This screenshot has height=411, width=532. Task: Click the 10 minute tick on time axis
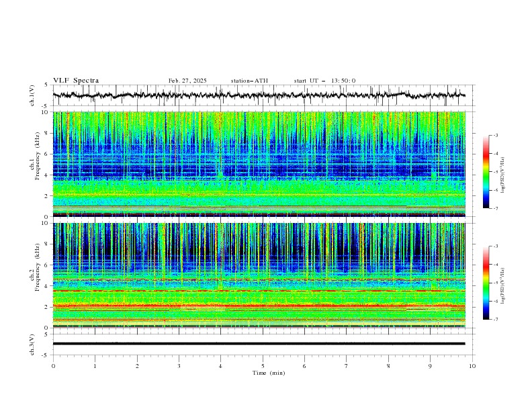[x=472, y=366]
